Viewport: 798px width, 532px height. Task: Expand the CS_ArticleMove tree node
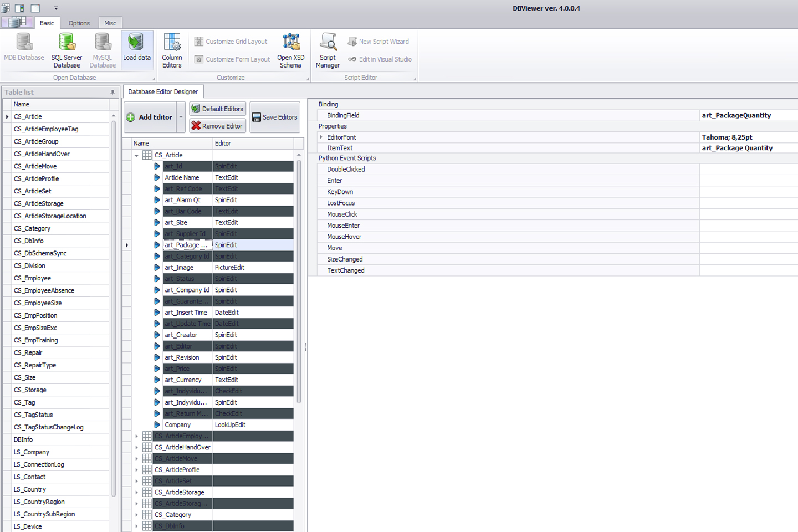(x=136, y=459)
